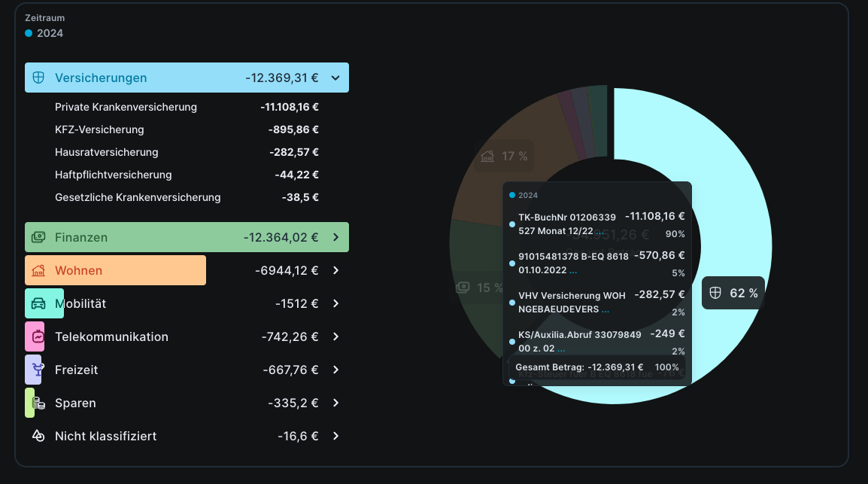The image size is (868, 484).
Task: Click the Finanzen money icon
Action: point(39,237)
